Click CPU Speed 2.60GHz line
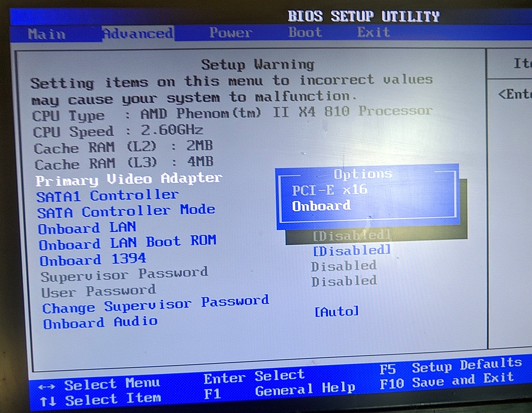The width and height of the screenshot is (532, 413). click(118, 131)
